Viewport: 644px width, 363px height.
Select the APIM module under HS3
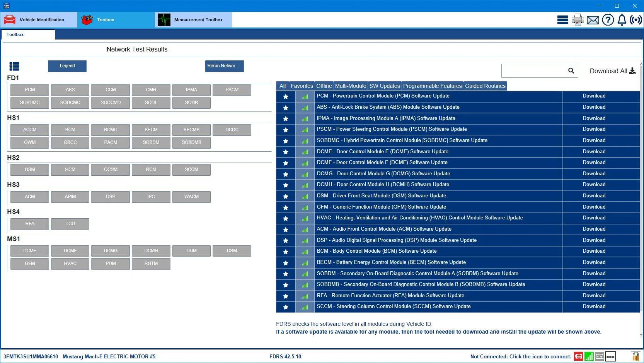point(70,197)
